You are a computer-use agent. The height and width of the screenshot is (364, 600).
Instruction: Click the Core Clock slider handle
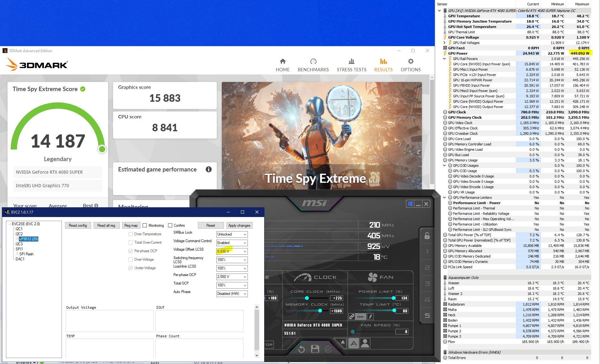307,298
